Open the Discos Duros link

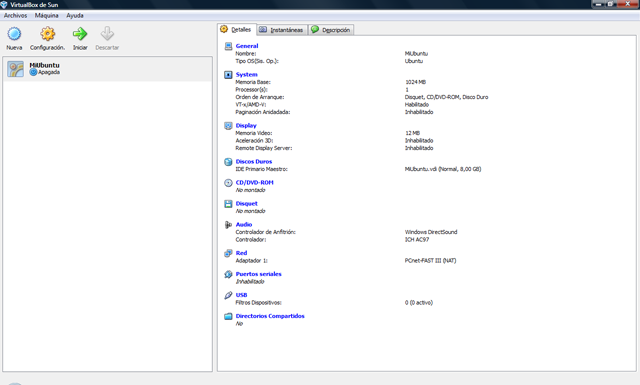(254, 162)
